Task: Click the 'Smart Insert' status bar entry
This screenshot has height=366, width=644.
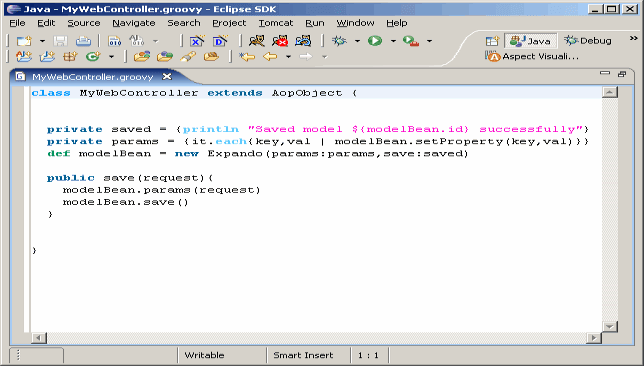Action: [303, 355]
